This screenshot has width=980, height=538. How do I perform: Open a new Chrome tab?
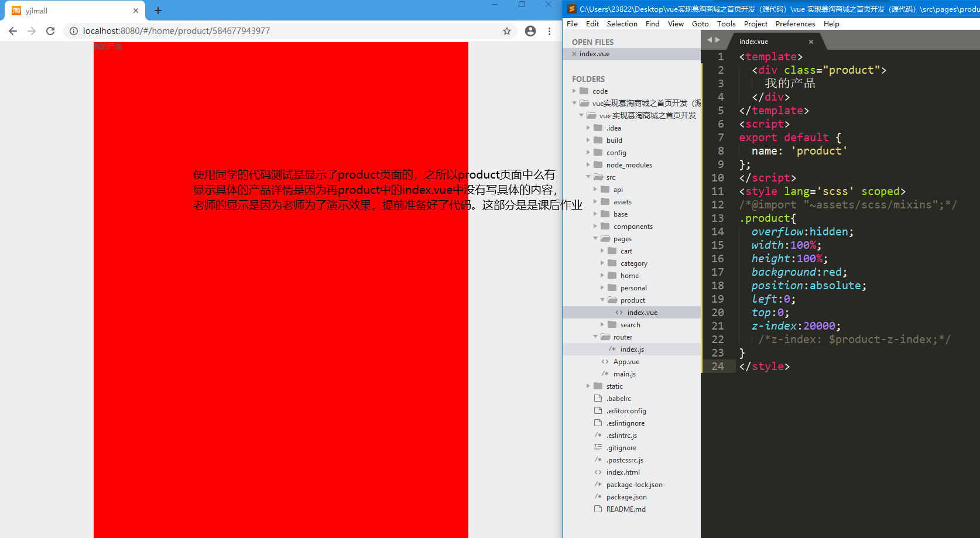[158, 11]
